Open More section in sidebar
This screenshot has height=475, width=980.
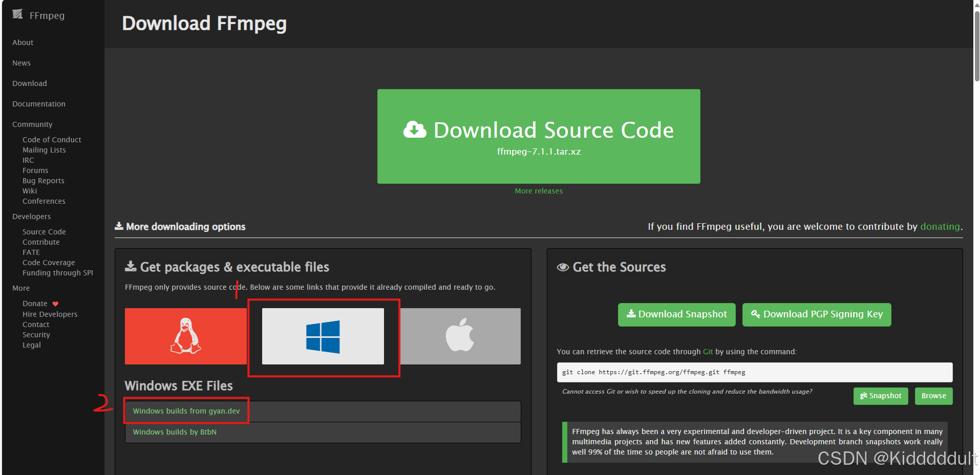pyautogui.click(x=21, y=288)
